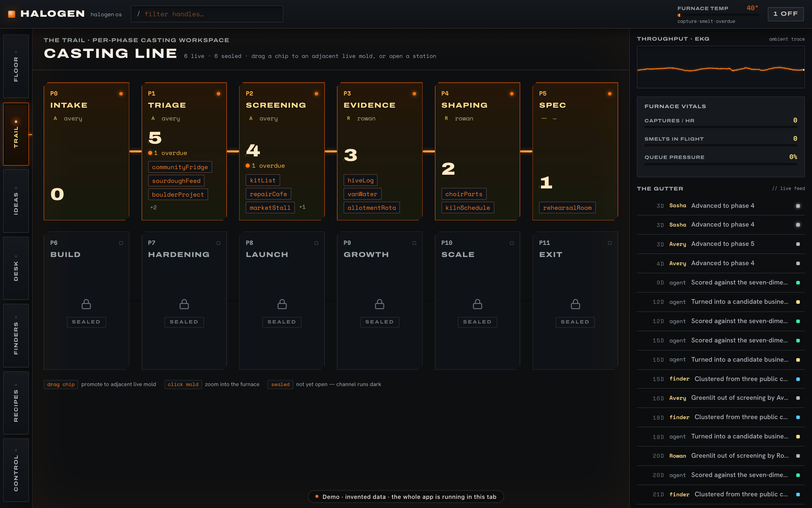Open the hiveLog chip
812x508 pixels.
[x=360, y=180]
